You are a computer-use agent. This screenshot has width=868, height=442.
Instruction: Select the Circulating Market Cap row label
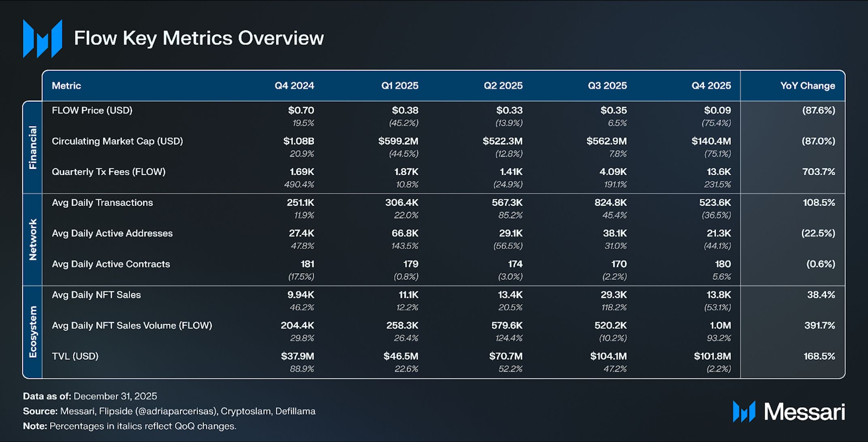[117, 141]
